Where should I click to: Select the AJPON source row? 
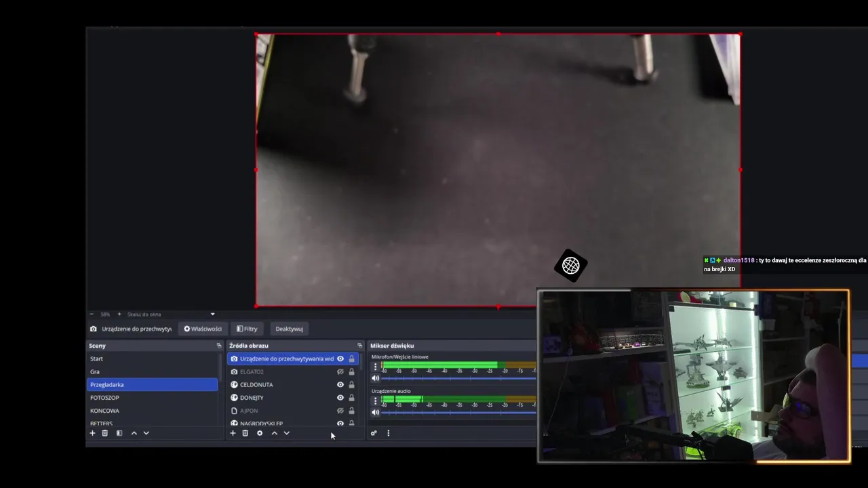coord(292,411)
